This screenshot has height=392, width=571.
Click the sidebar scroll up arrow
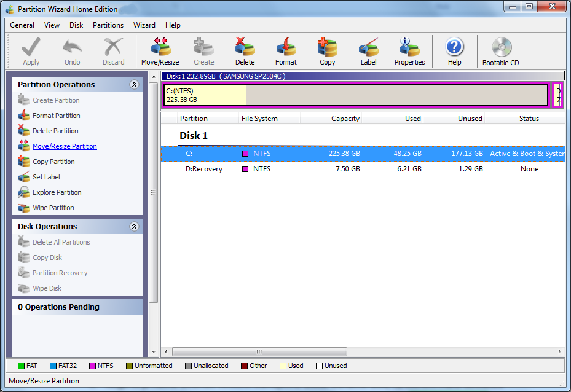pyautogui.click(x=154, y=77)
